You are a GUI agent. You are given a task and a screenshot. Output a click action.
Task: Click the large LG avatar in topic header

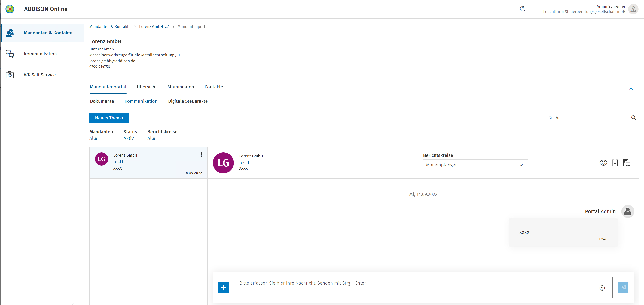(223, 163)
